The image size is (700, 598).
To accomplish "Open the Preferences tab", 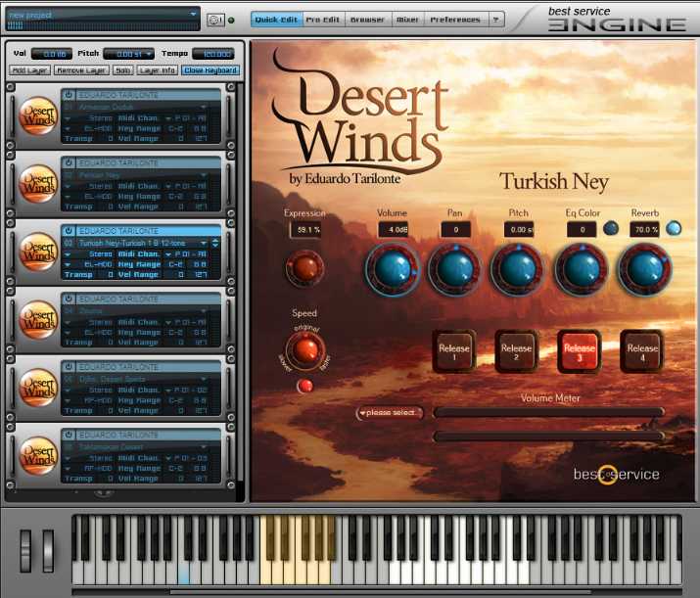I will click(x=455, y=20).
